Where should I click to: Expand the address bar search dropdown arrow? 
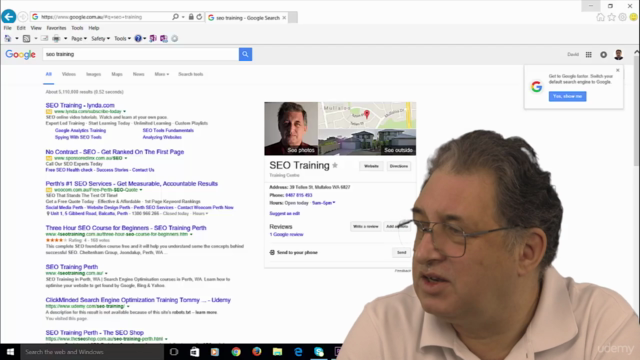tap(183, 17)
